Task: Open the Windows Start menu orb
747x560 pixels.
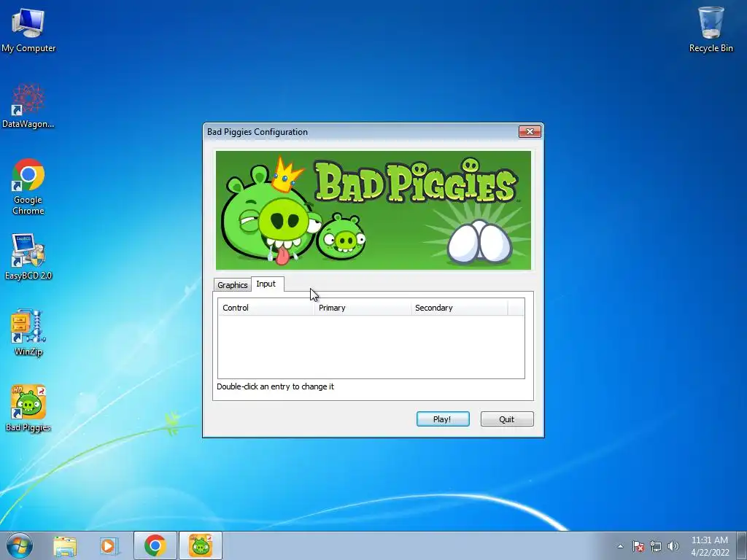Action: (20, 545)
